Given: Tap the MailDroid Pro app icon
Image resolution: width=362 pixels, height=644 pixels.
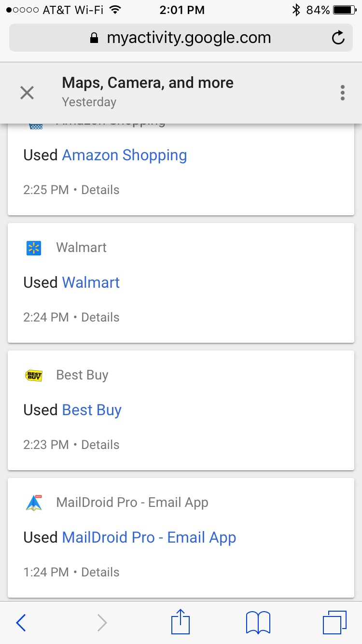Looking at the screenshot, I should coord(34,503).
